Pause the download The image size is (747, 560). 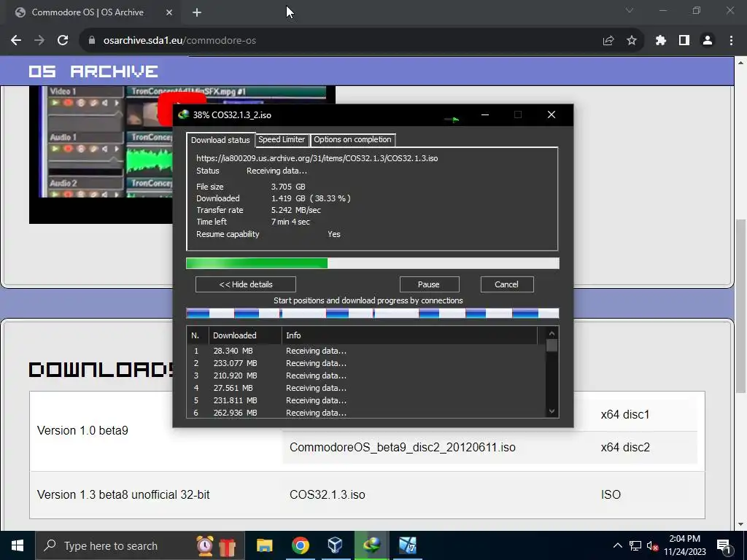pyautogui.click(x=429, y=284)
